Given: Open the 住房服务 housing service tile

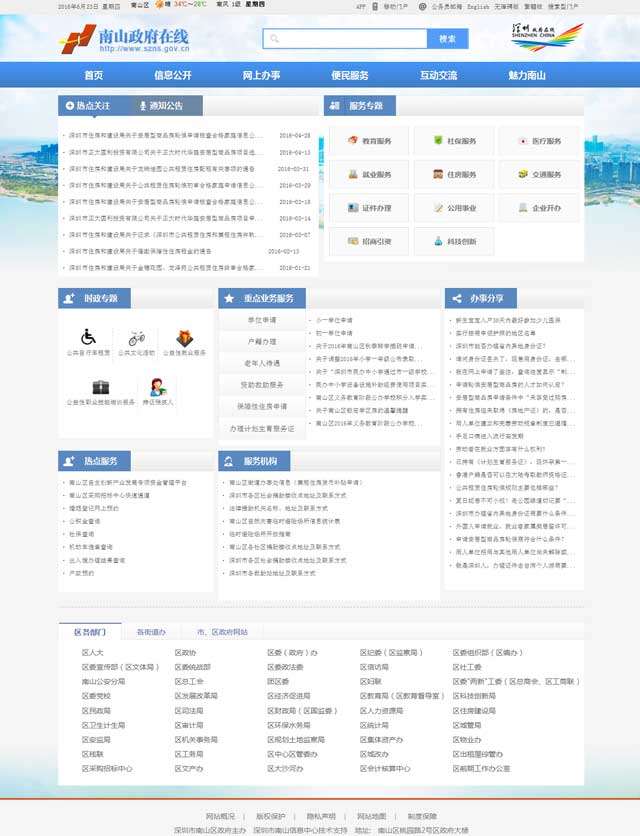Looking at the screenshot, I should click(454, 174).
